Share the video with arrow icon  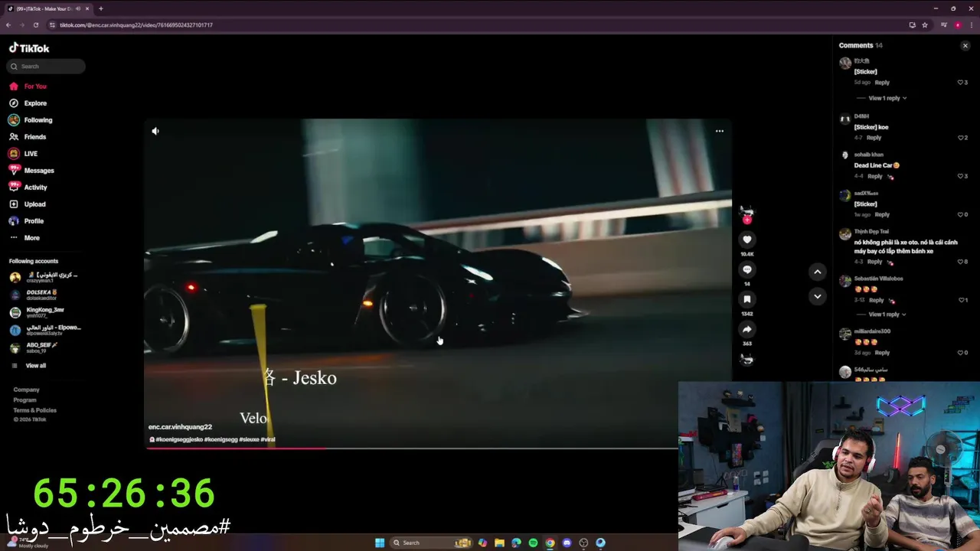click(747, 329)
